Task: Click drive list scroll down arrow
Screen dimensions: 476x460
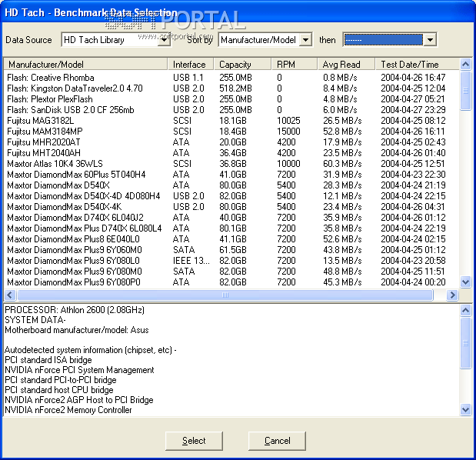Action: click(466, 282)
